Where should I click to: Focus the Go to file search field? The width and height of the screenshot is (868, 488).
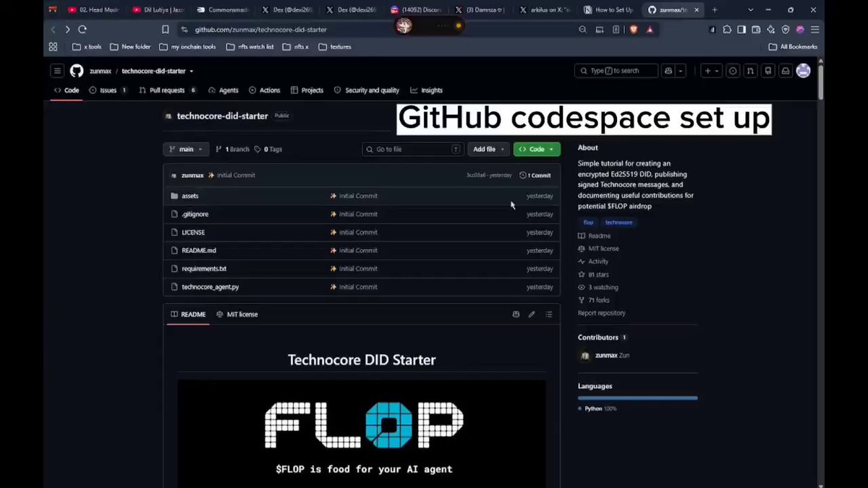click(x=413, y=149)
